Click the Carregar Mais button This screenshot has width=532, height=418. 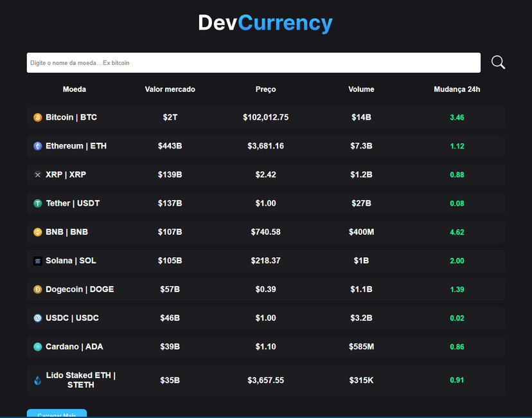[57, 413]
